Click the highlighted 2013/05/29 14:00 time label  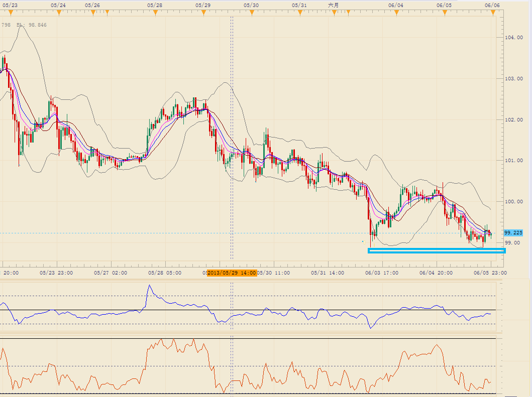pos(232,273)
